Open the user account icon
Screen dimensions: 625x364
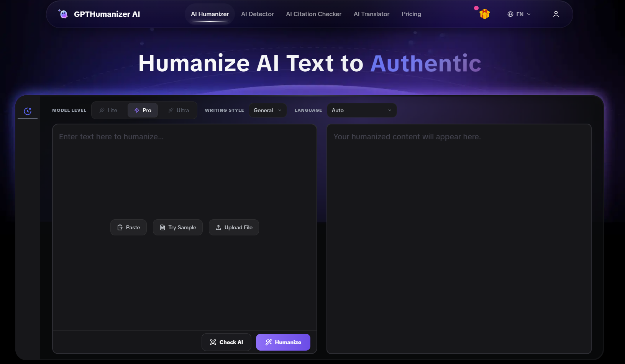556,14
